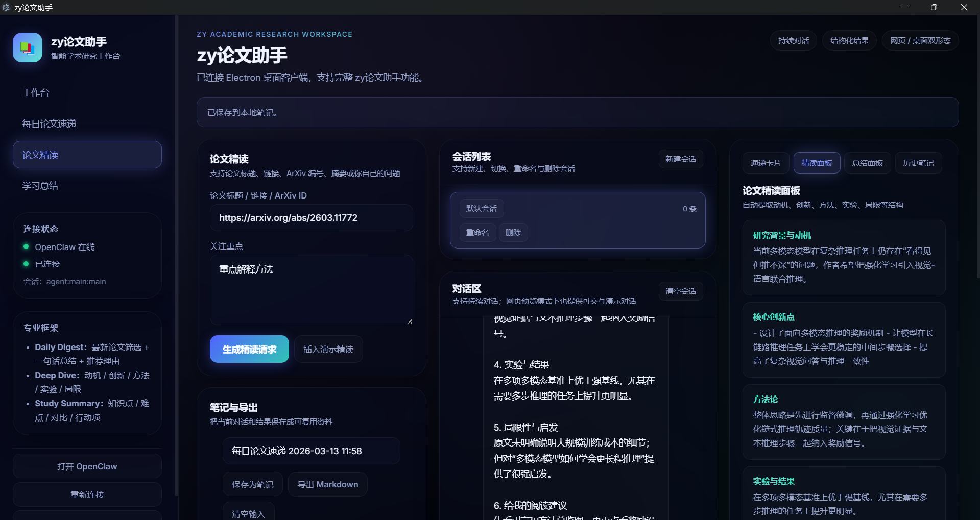
Task: Switch to the 精读面板 tab
Action: (x=817, y=163)
